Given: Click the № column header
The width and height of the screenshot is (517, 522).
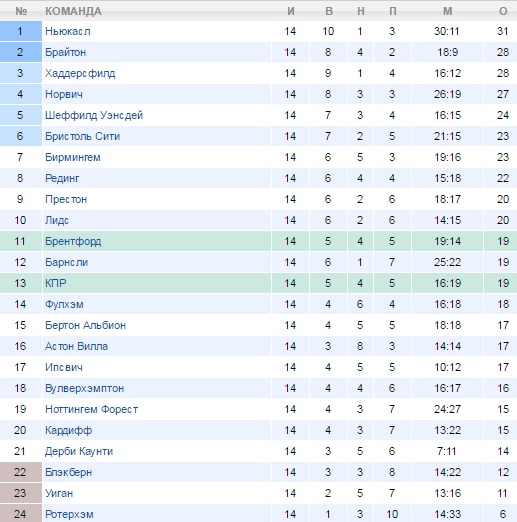Looking at the screenshot, I should click(x=21, y=11).
